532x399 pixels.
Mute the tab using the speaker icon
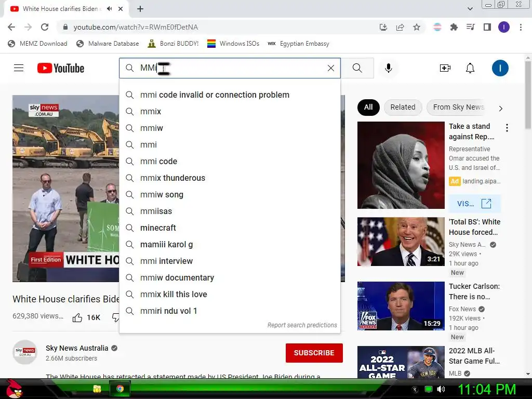click(109, 9)
